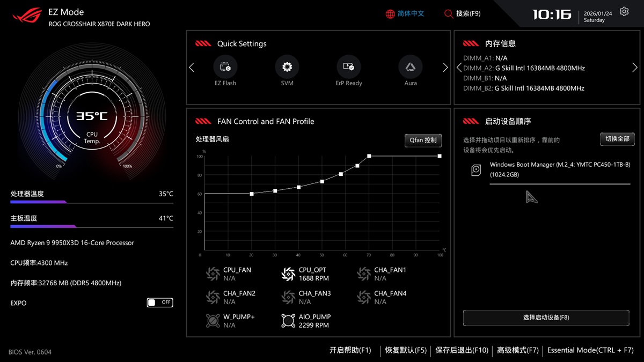
Task: Select the CHA_FAN3 fan icon
Action: (x=288, y=297)
